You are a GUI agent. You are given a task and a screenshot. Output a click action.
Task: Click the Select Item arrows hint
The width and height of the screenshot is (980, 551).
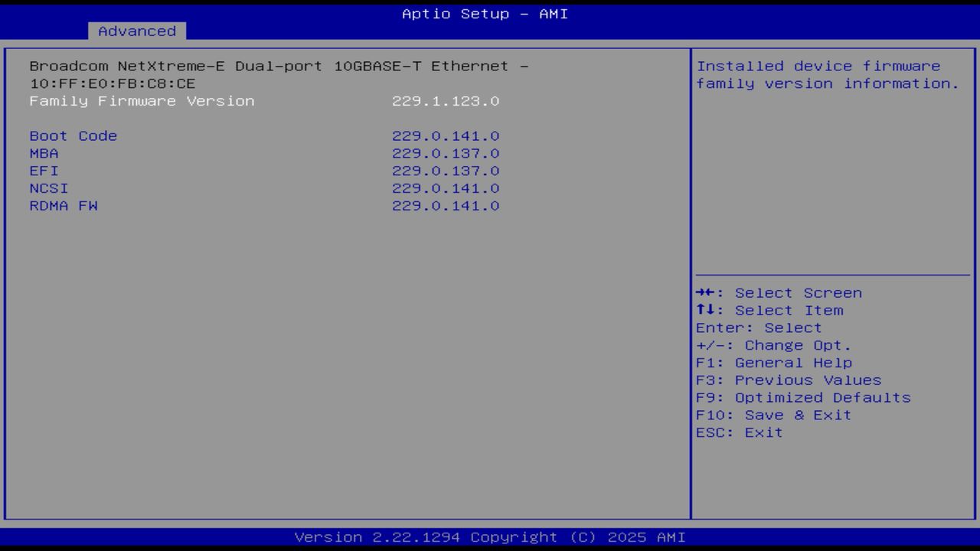pos(769,310)
